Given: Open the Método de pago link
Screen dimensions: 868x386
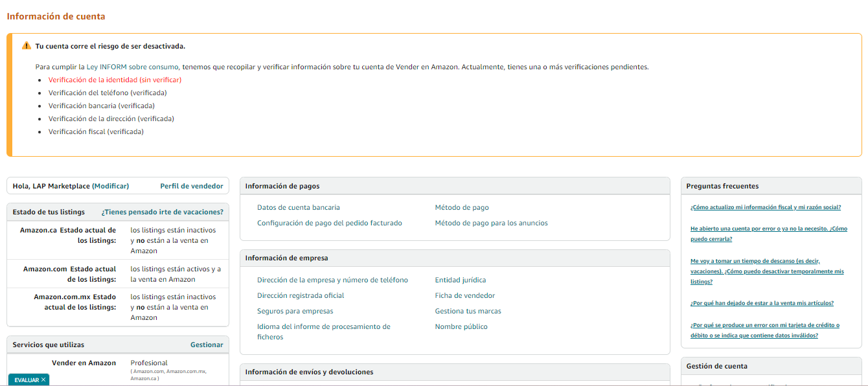Looking at the screenshot, I should (462, 207).
